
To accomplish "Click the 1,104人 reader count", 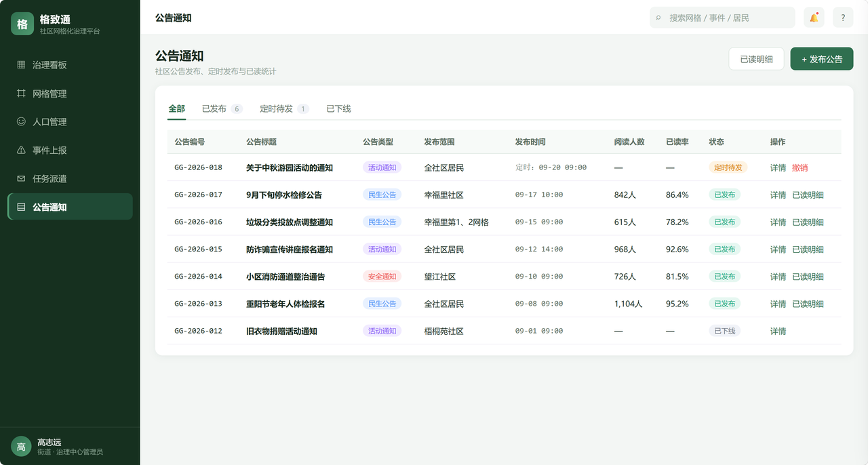I will click(628, 304).
